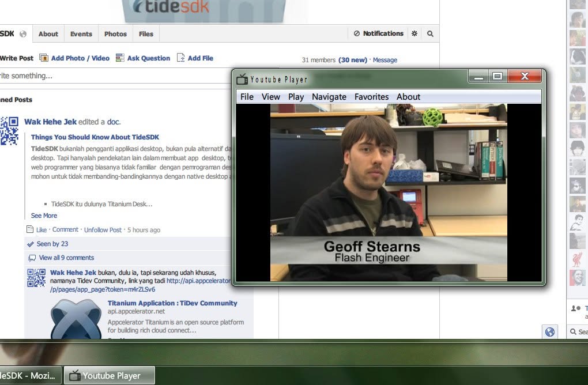Open the Navigate menu in Youtube Player
Image resolution: width=588 pixels, height=385 pixels.
(x=329, y=97)
